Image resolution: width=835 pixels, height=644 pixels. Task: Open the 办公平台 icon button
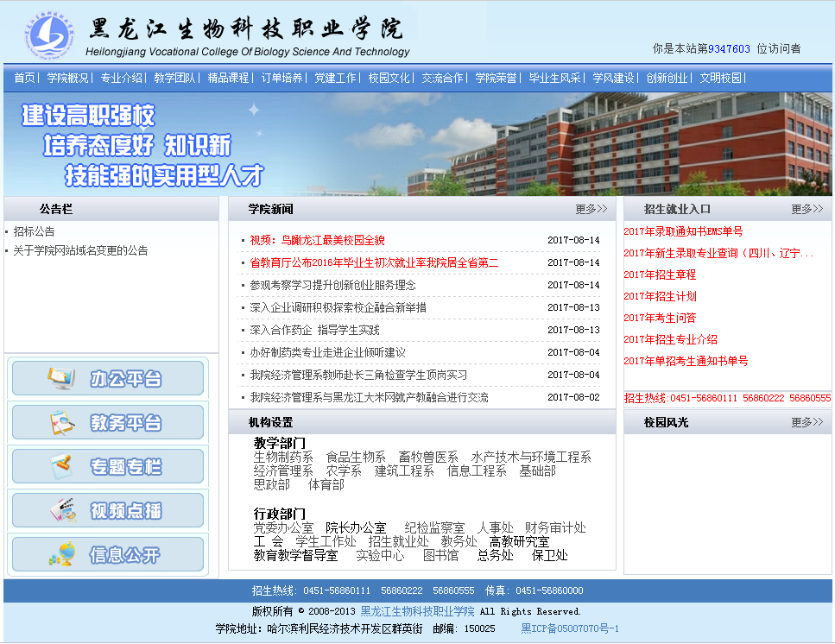pyautogui.click(x=107, y=378)
